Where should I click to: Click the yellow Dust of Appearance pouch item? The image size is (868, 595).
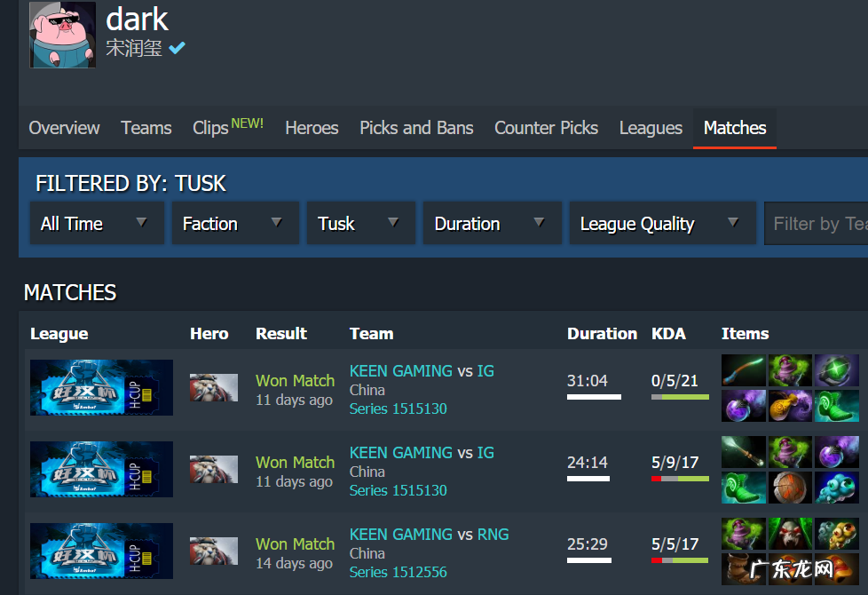[790, 406]
